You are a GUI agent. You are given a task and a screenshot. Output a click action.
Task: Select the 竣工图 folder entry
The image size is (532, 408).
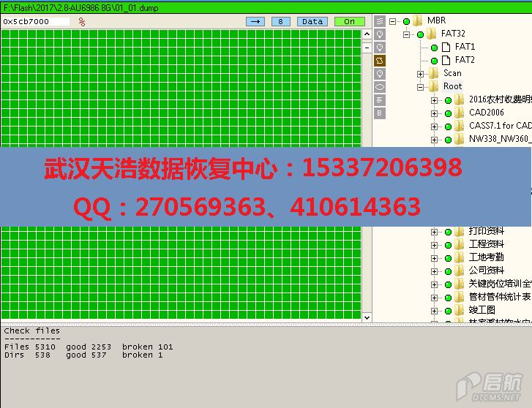click(482, 310)
